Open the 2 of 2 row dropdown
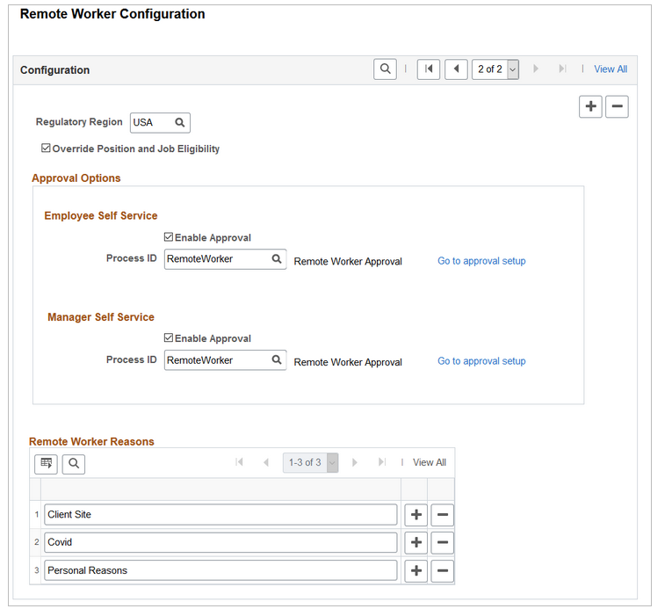 pos(513,69)
